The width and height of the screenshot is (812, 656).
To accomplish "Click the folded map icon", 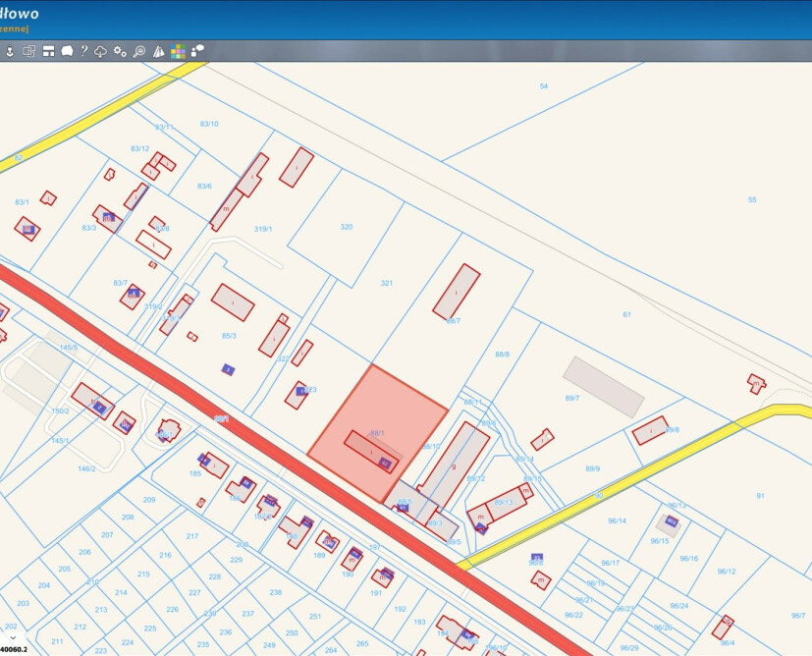I will pyautogui.click(x=159, y=51).
